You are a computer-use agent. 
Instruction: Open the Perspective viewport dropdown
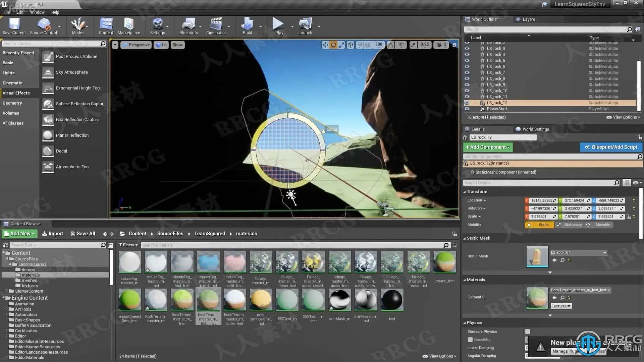pos(136,45)
